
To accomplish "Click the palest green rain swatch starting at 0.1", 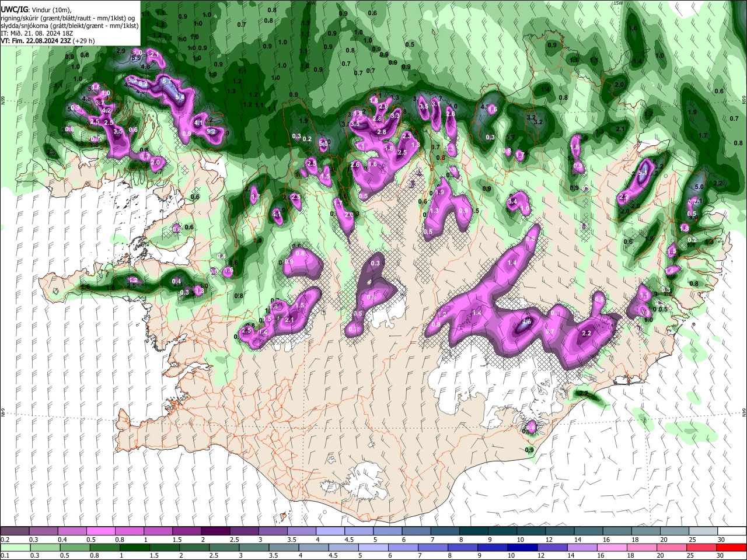I will (15, 547).
